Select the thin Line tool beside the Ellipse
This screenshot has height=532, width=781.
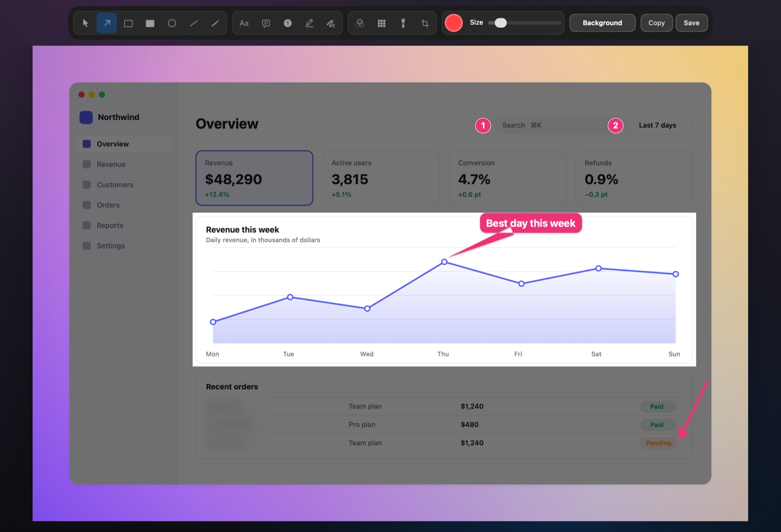194,23
